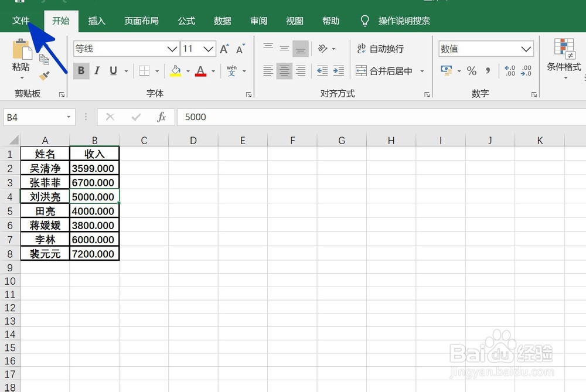Click the percent style icon
The width and height of the screenshot is (586, 392).
pos(472,71)
